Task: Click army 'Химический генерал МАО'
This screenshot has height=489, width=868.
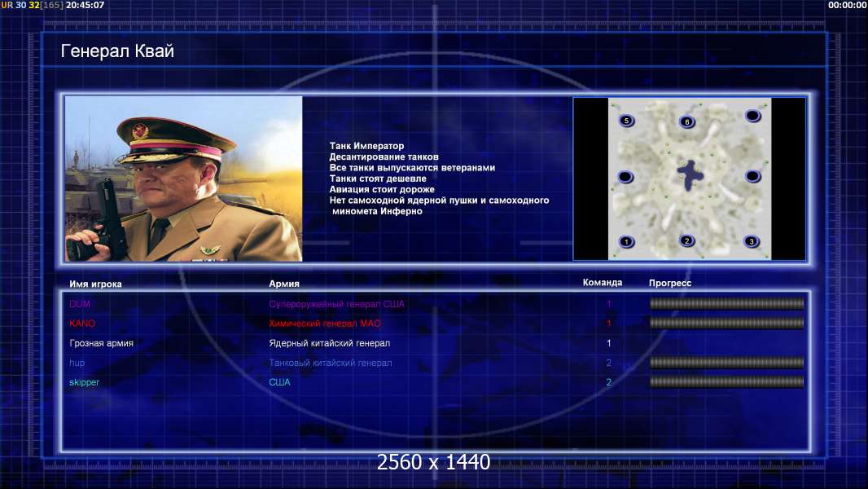Action: point(325,324)
